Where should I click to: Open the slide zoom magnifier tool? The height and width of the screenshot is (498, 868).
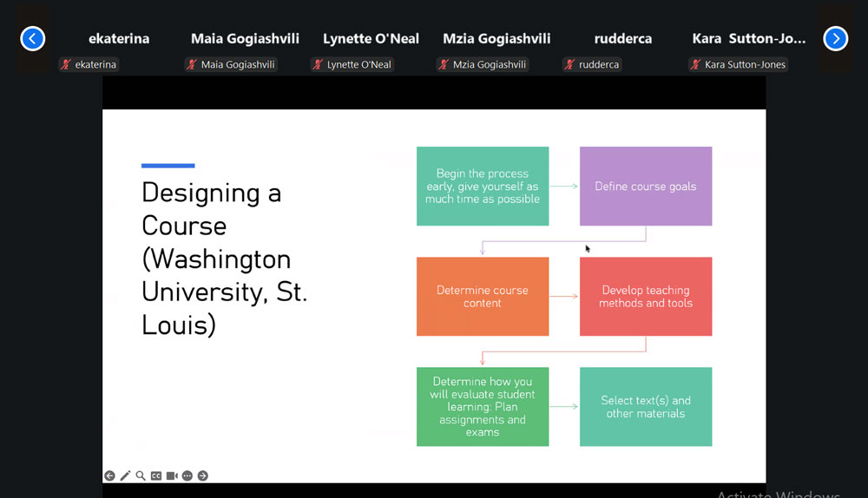[x=141, y=475]
